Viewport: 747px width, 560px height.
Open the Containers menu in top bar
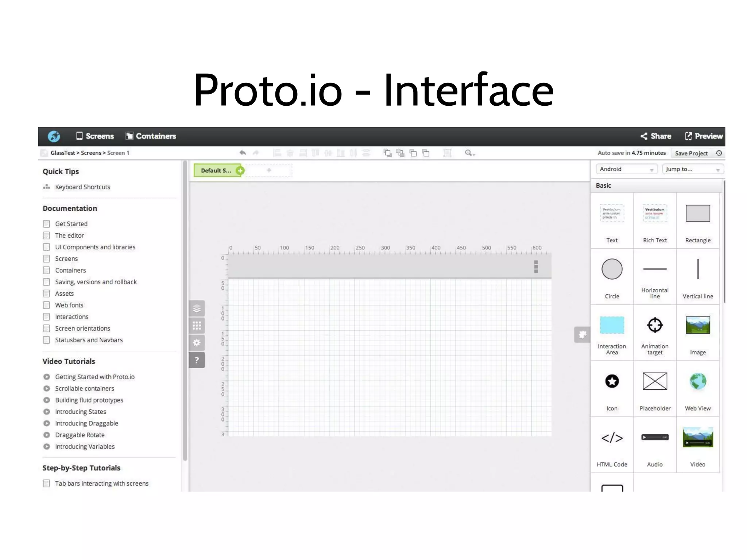point(151,136)
